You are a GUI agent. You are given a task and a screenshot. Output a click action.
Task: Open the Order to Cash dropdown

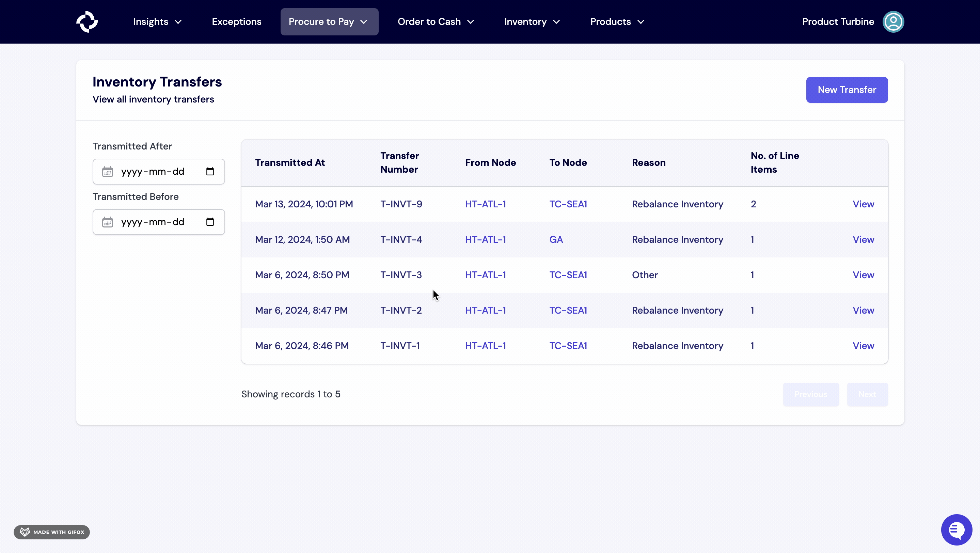click(436, 22)
